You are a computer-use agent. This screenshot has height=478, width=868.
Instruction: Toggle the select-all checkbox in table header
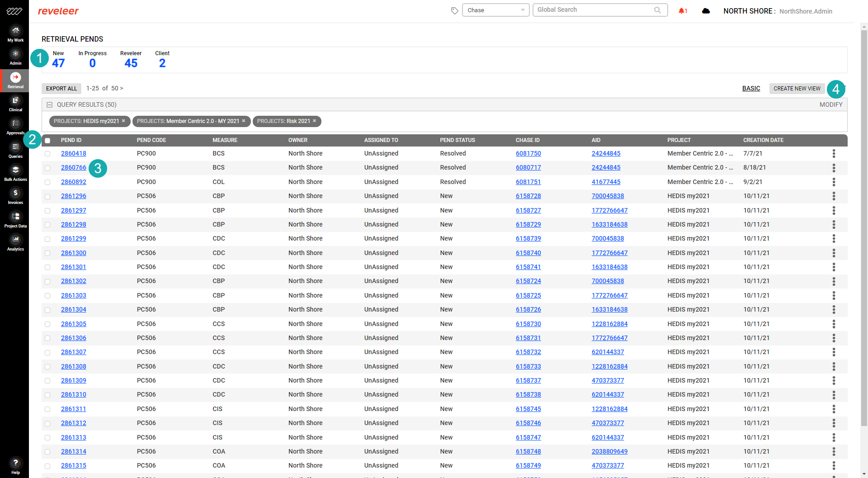47,141
